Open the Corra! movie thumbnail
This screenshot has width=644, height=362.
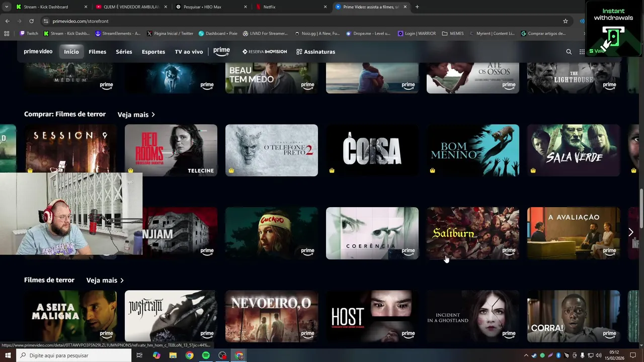(574, 316)
